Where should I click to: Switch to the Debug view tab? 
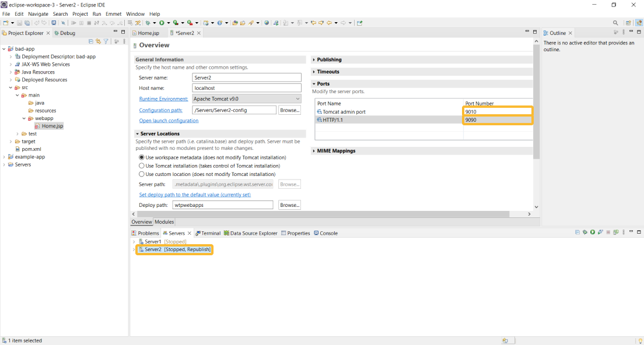coord(65,33)
